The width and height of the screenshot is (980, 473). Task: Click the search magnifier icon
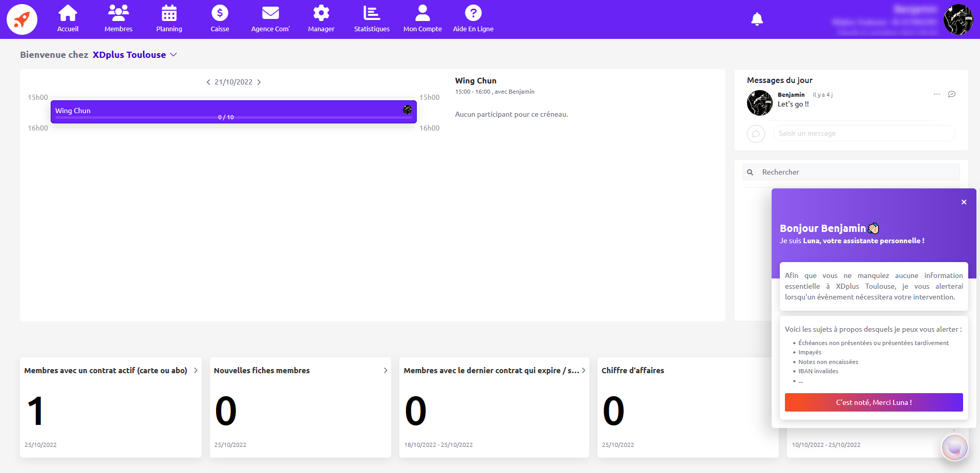[750, 173]
